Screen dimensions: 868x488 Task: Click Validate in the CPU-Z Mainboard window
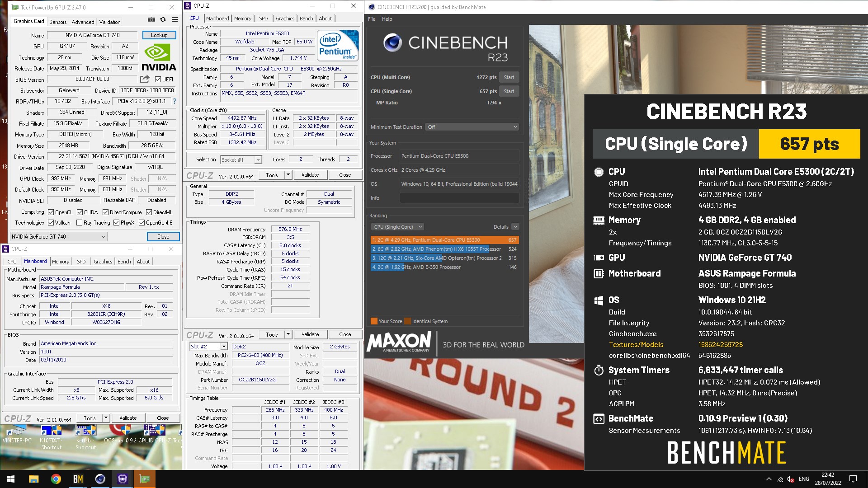pos(128,418)
